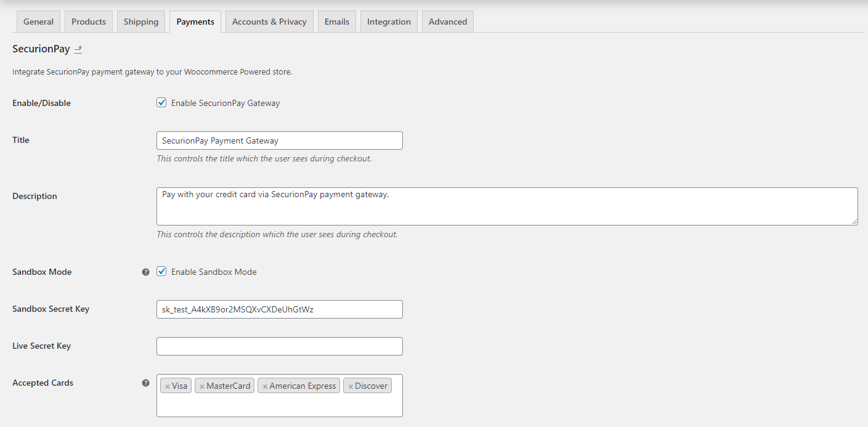Open the Advanced tab
868x427 pixels.
coord(448,22)
